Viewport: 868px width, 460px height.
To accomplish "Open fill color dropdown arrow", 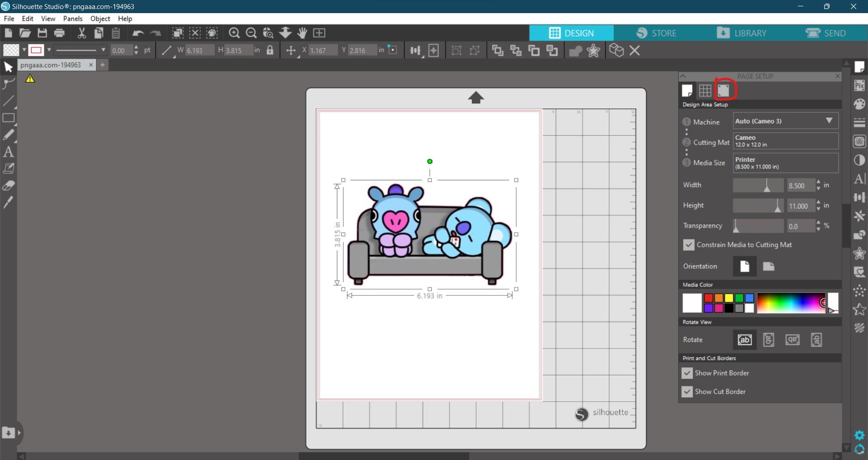I will coord(24,50).
